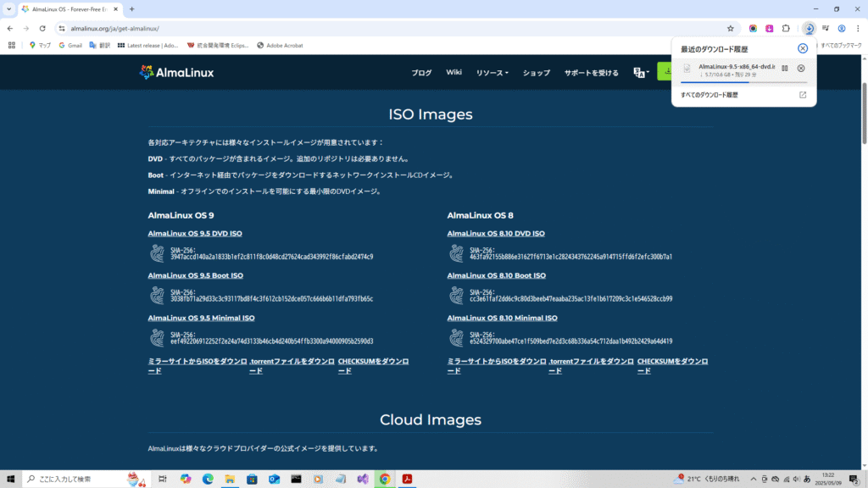Viewport: 868px width, 488px height.
Task: Click the site information icon in address bar
Action: point(61,28)
